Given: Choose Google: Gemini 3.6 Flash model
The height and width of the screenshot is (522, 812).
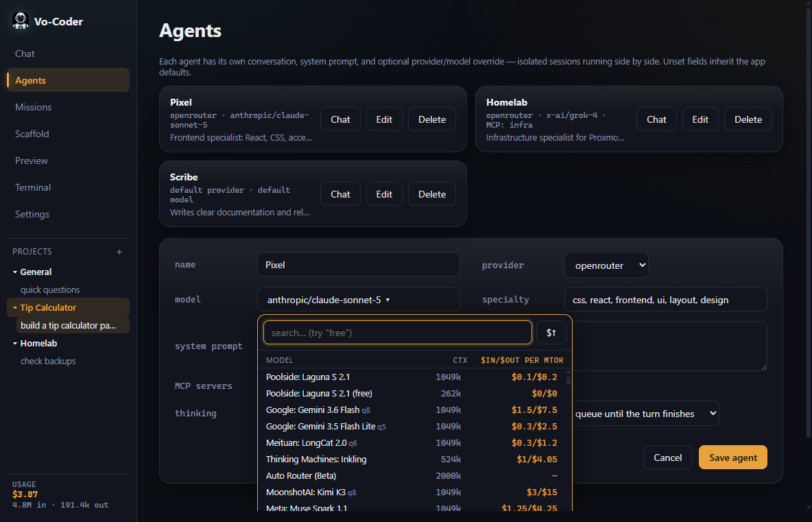Looking at the screenshot, I should tap(411, 410).
